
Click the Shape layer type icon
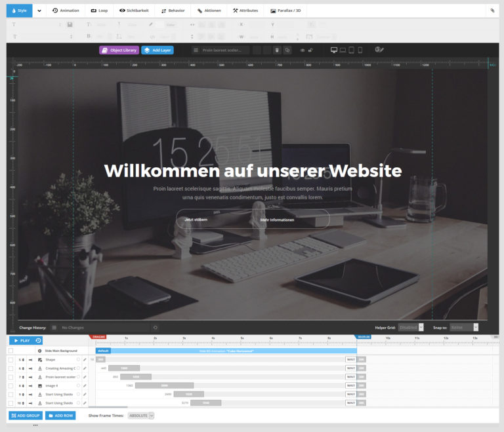click(x=40, y=360)
